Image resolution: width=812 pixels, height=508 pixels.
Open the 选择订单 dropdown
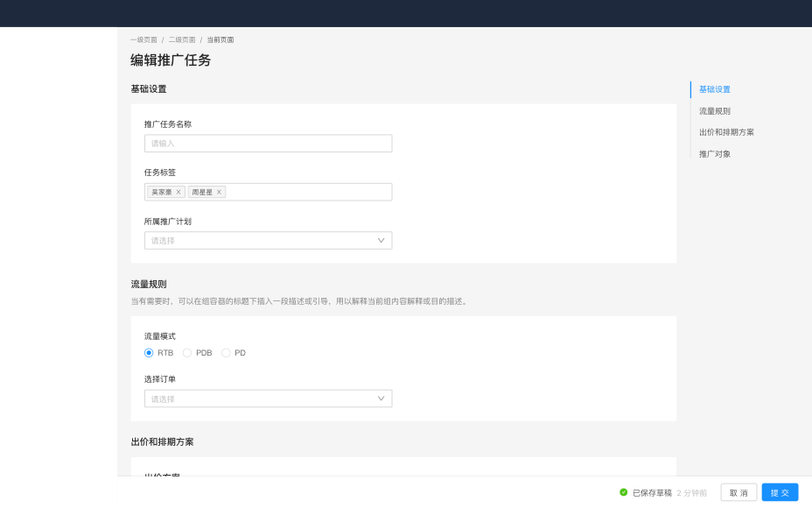269,399
